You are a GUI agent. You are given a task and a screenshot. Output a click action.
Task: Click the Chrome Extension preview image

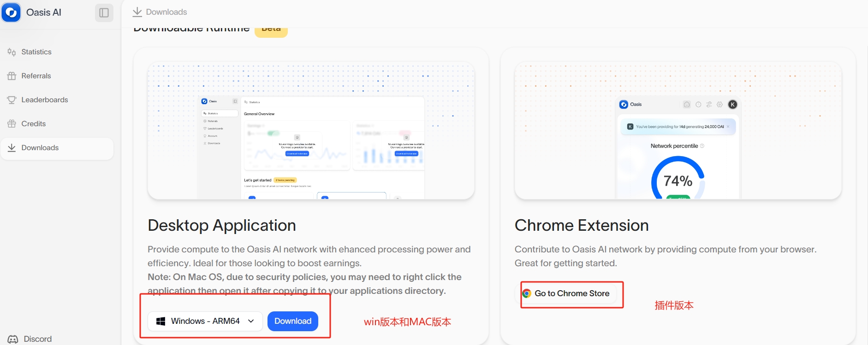pyautogui.click(x=678, y=131)
